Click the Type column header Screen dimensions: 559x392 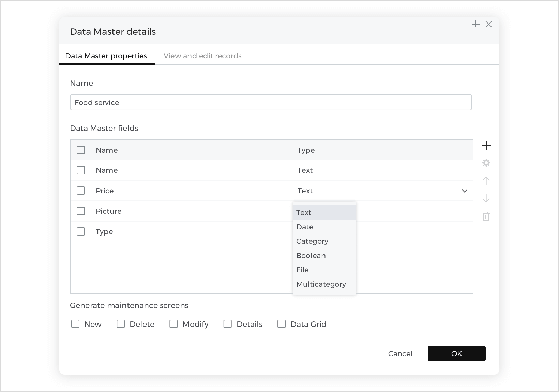tap(306, 150)
